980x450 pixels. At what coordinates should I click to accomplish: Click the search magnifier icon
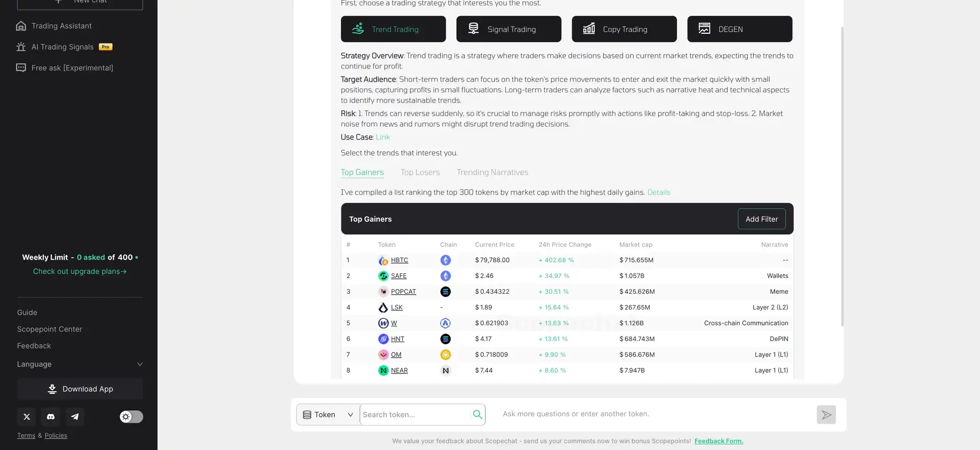pos(477,415)
